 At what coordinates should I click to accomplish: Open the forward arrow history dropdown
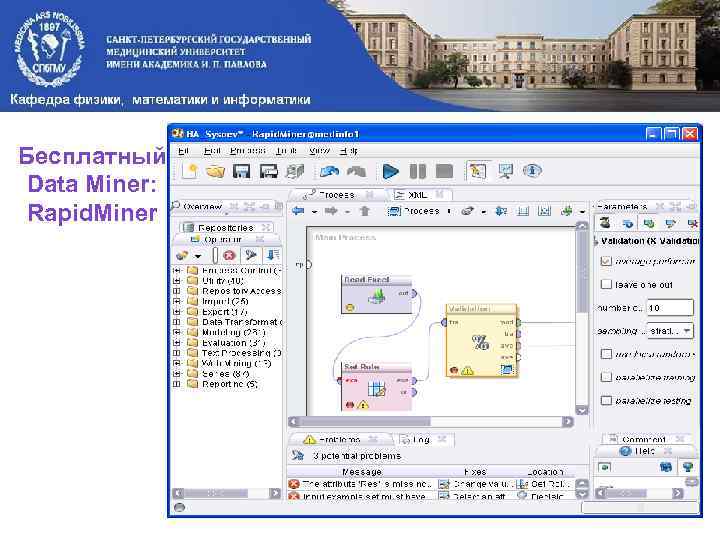coord(348,212)
